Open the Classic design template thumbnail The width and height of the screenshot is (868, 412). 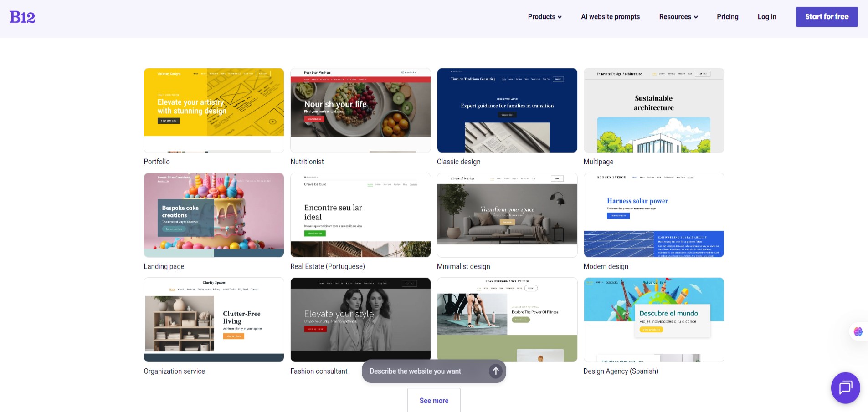507,110
